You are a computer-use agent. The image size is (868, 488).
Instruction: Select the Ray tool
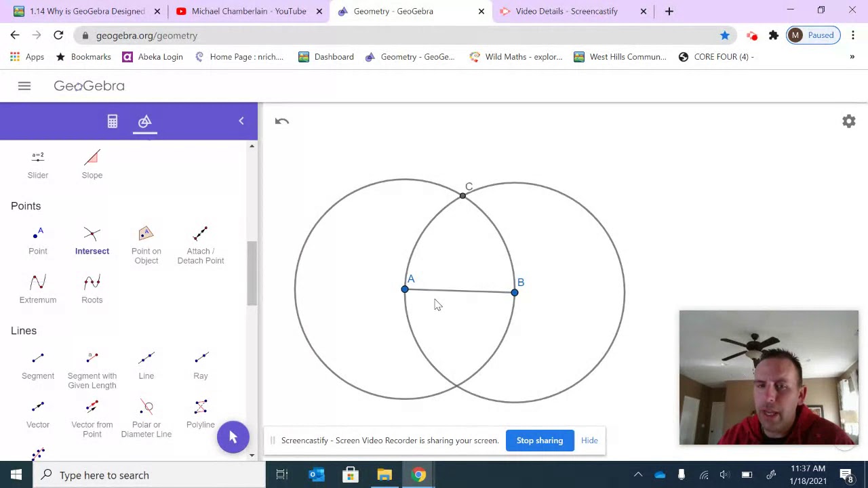pos(201,365)
